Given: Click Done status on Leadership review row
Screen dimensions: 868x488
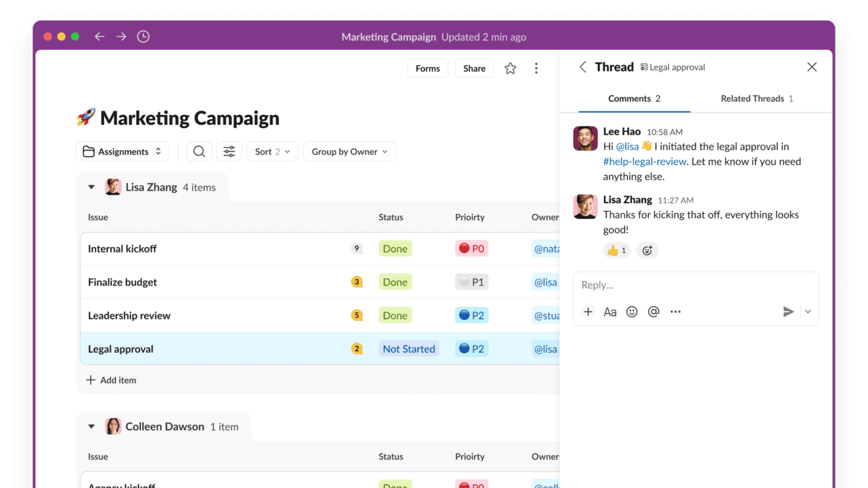Looking at the screenshot, I should 395,315.
